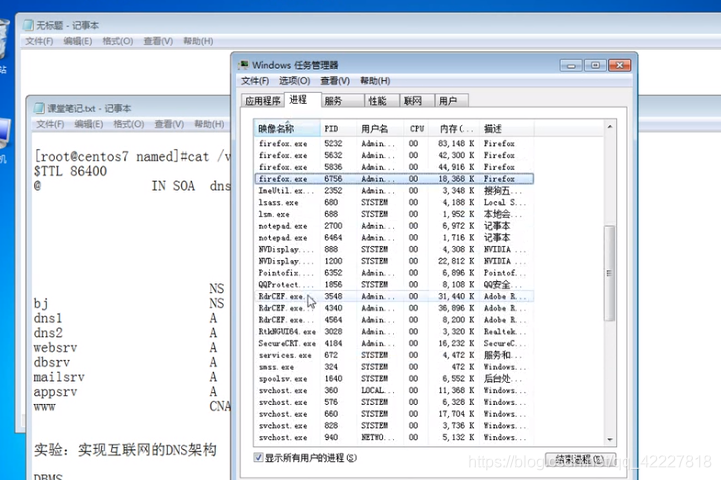Open 文件(F) menu in Task Manager
721x480 pixels.
pyautogui.click(x=255, y=81)
